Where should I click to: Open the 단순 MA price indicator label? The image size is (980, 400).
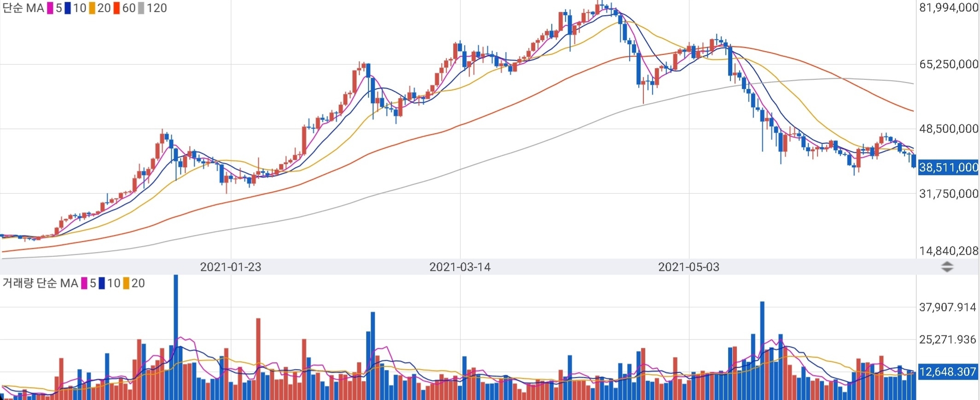(23, 8)
